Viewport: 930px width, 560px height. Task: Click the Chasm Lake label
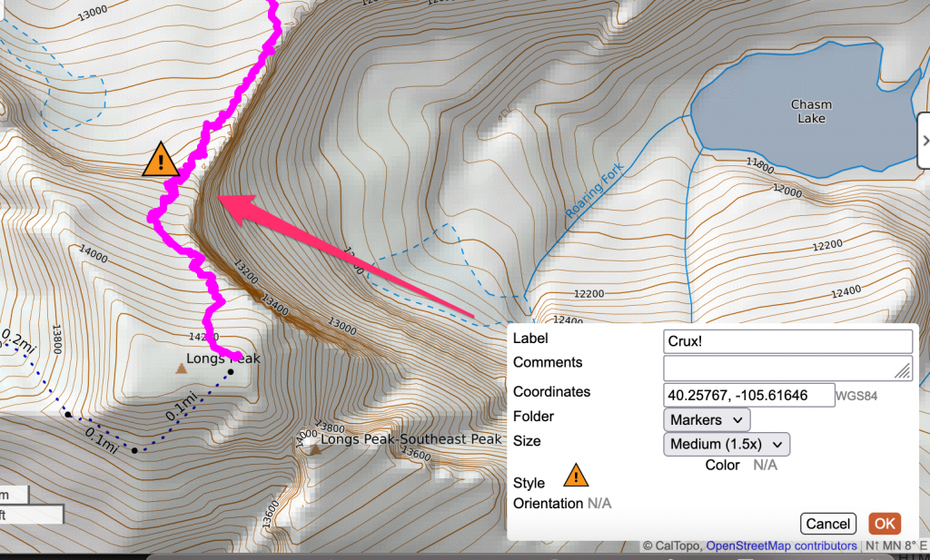(x=811, y=111)
